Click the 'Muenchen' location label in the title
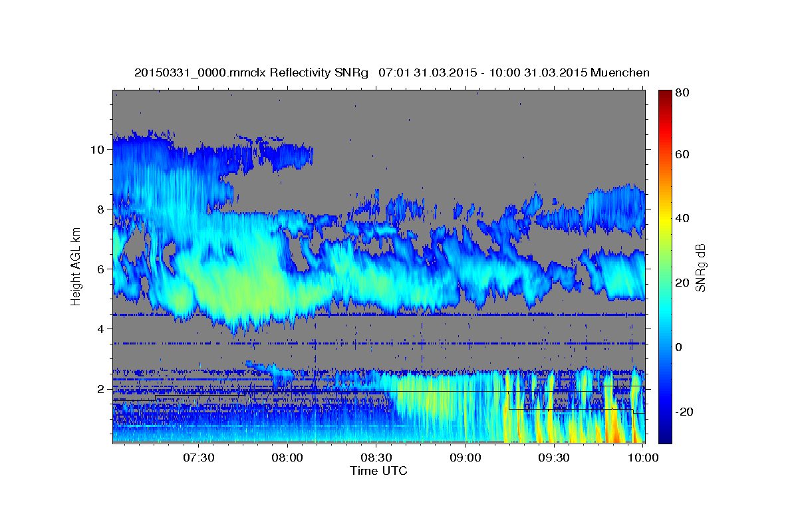The height and width of the screenshot is (532, 798). [620, 73]
